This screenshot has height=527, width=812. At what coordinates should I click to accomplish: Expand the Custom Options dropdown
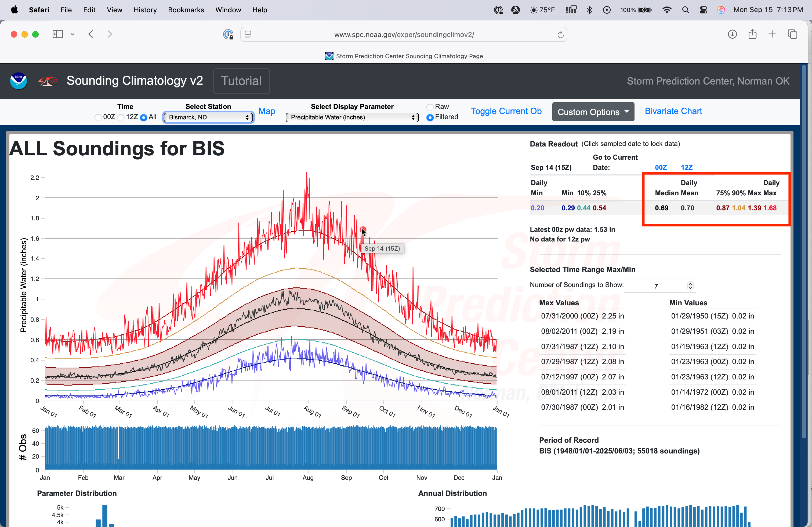point(593,112)
